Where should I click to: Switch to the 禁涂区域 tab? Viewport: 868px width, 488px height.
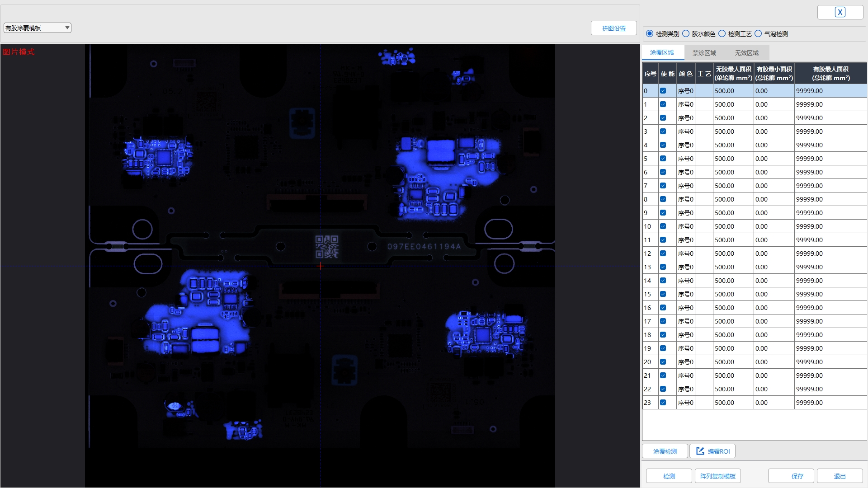coord(704,53)
